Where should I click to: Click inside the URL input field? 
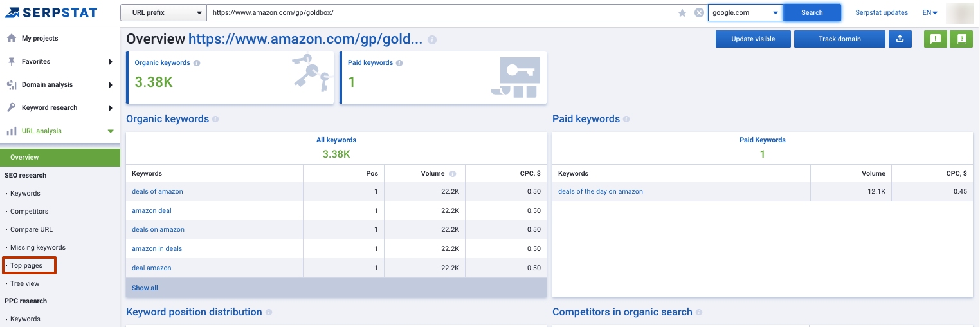coord(440,13)
